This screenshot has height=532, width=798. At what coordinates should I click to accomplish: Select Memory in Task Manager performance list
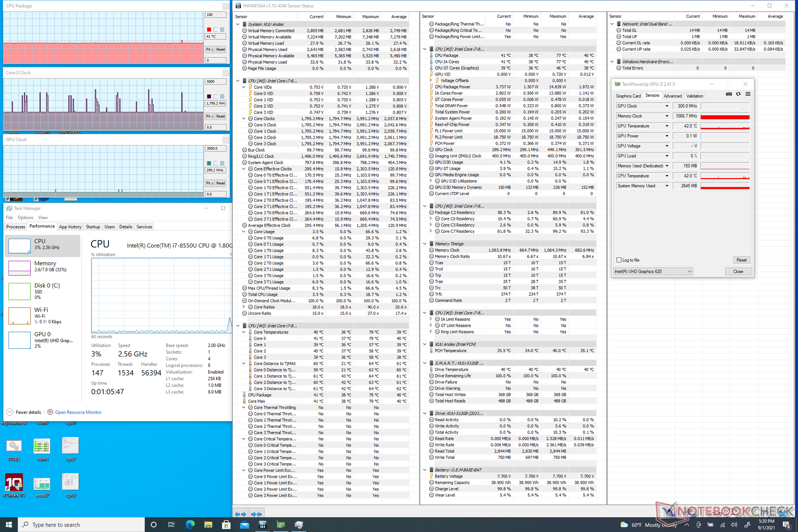pyautogui.click(x=43, y=267)
